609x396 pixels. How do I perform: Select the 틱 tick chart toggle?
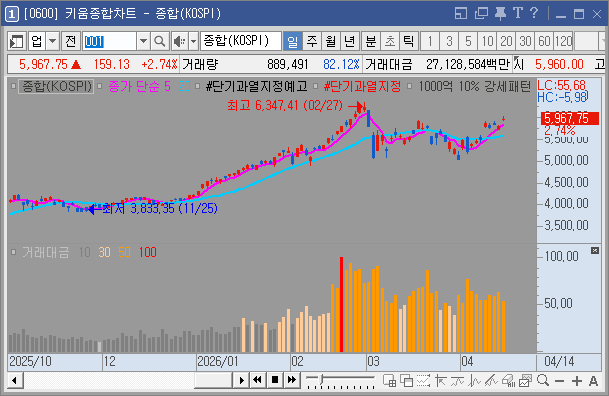409,41
